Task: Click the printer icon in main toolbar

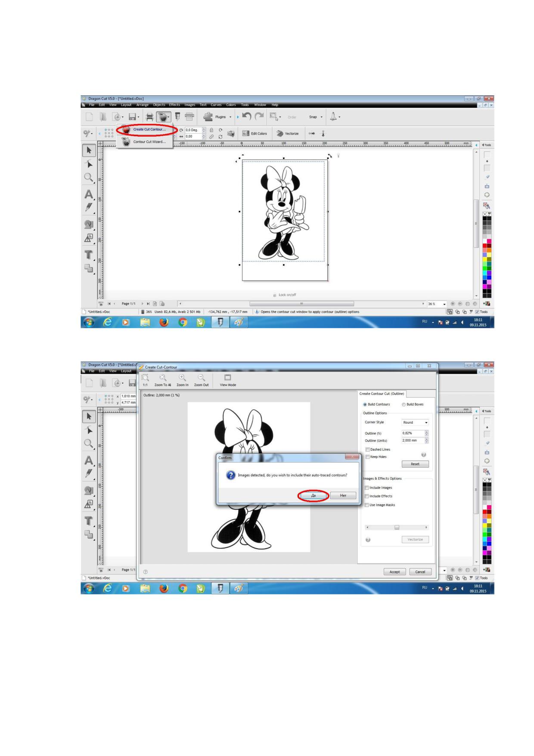Action: click(x=150, y=116)
